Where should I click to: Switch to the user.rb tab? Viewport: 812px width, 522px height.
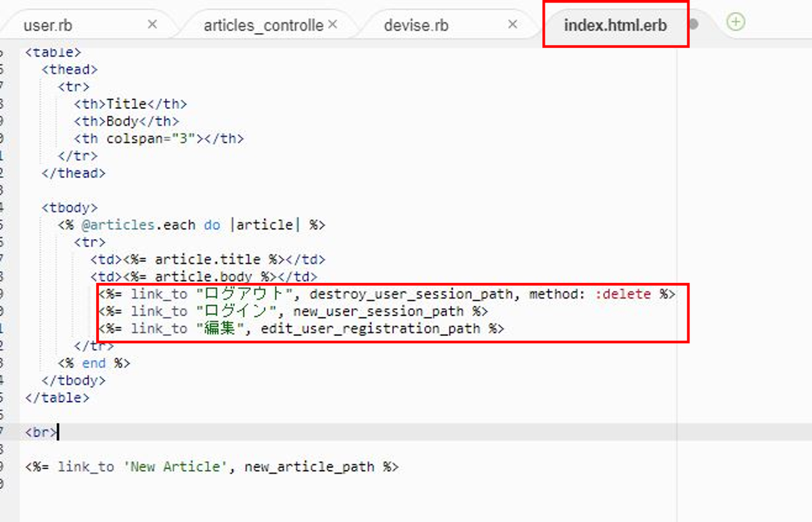(x=48, y=26)
